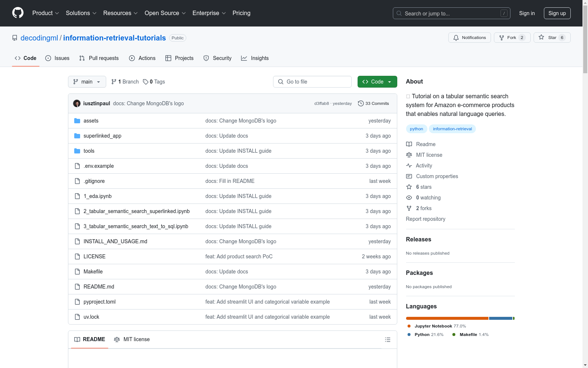Expand the Enterprise menu
Image resolution: width=588 pixels, height=368 pixels.
coord(209,13)
